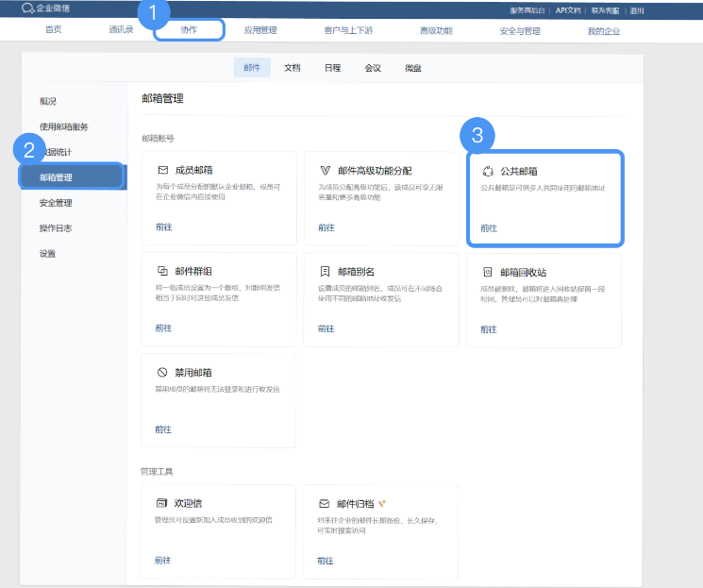Viewport: 703px width, 588px height.
Task: Click the 欢迎信 icon
Action: click(x=161, y=503)
